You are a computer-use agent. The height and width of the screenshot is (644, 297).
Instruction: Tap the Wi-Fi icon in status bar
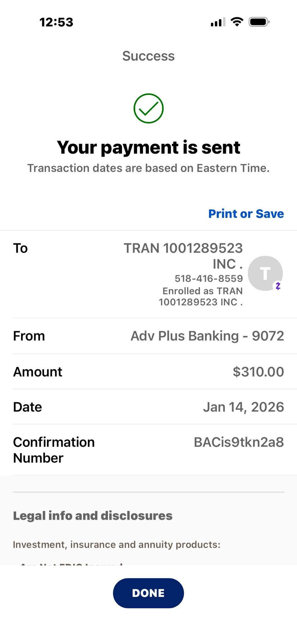[x=237, y=22]
